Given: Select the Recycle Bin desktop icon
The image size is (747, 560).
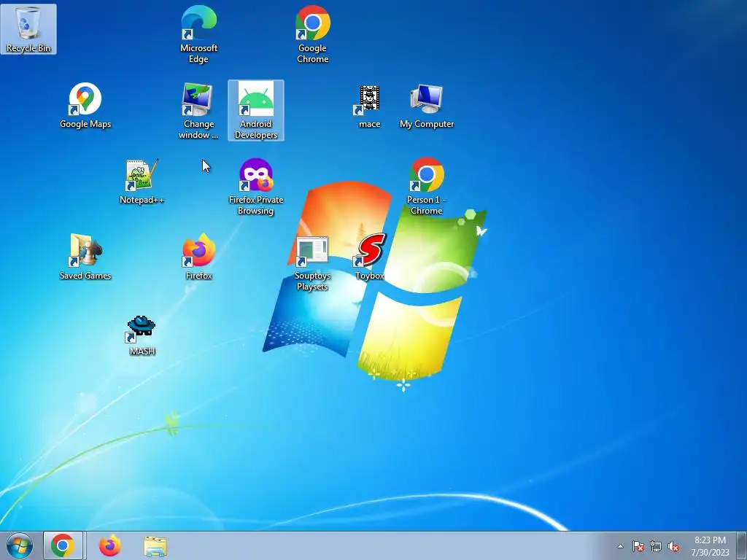Looking at the screenshot, I should pyautogui.click(x=28, y=28).
